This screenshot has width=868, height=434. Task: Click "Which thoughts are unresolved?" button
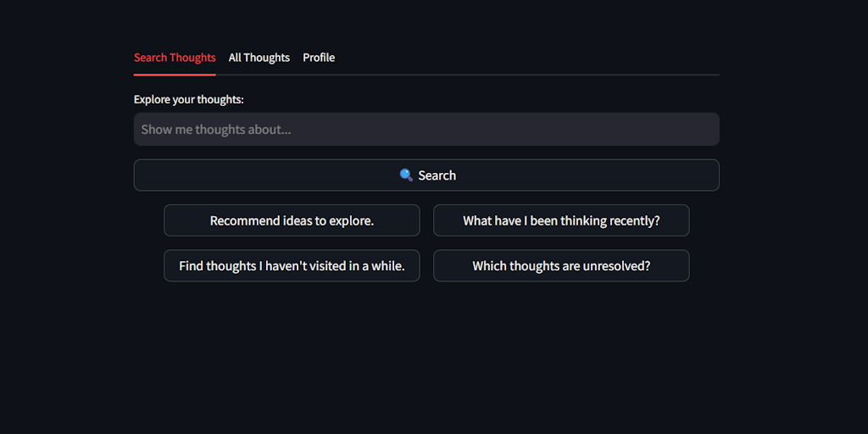(x=561, y=266)
